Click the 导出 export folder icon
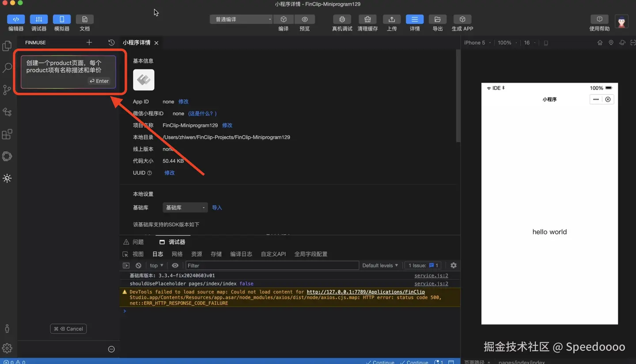The height and width of the screenshot is (364, 636). (438, 19)
